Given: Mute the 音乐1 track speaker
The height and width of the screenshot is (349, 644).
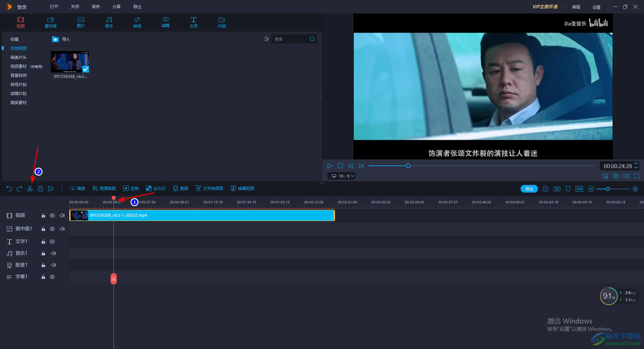Looking at the screenshot, I should (x=53, y=253).
